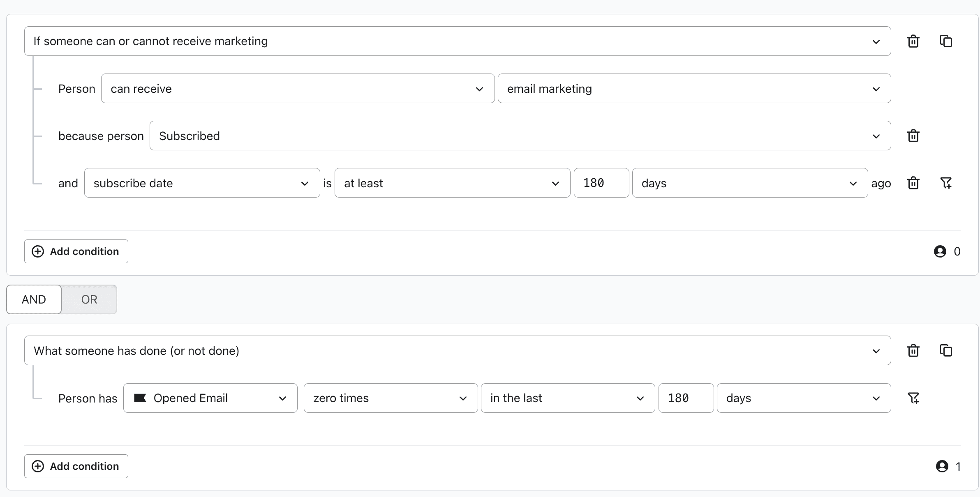Viewport: 980px width, 497px height.
Task: Duplicate the 'What someone has done' group
Action: (945, 351)
